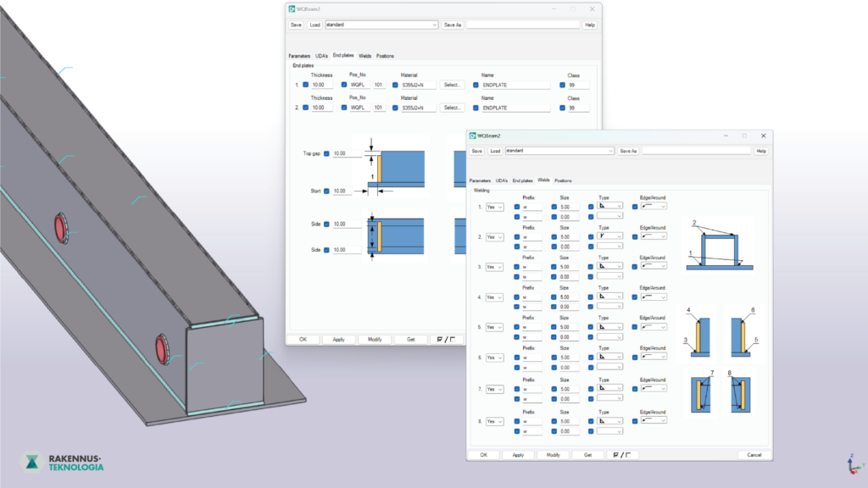
Task: Click Modify button in Welds dialog
Action: [x=553, y=455]
